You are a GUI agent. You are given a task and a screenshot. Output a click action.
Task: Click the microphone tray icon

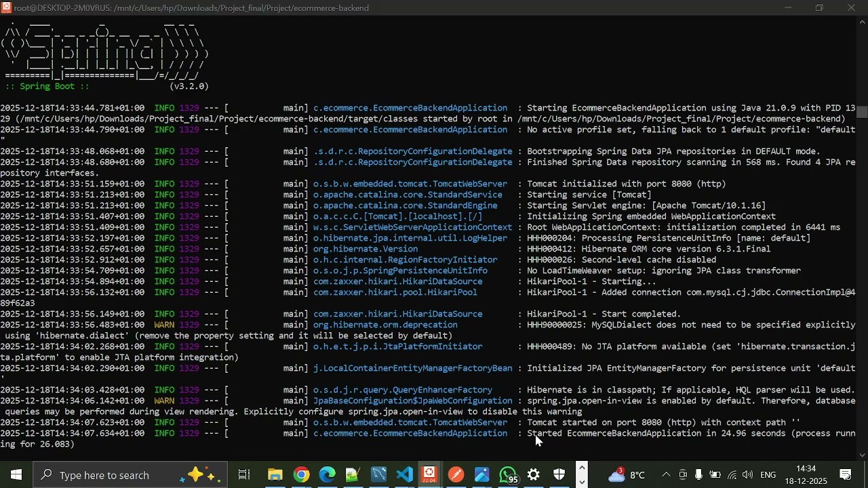698,475
